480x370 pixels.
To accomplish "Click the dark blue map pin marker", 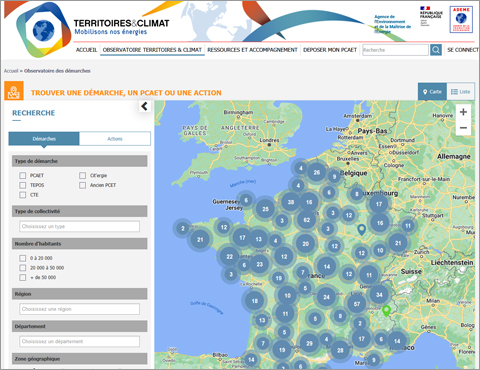I will [361, 229].
